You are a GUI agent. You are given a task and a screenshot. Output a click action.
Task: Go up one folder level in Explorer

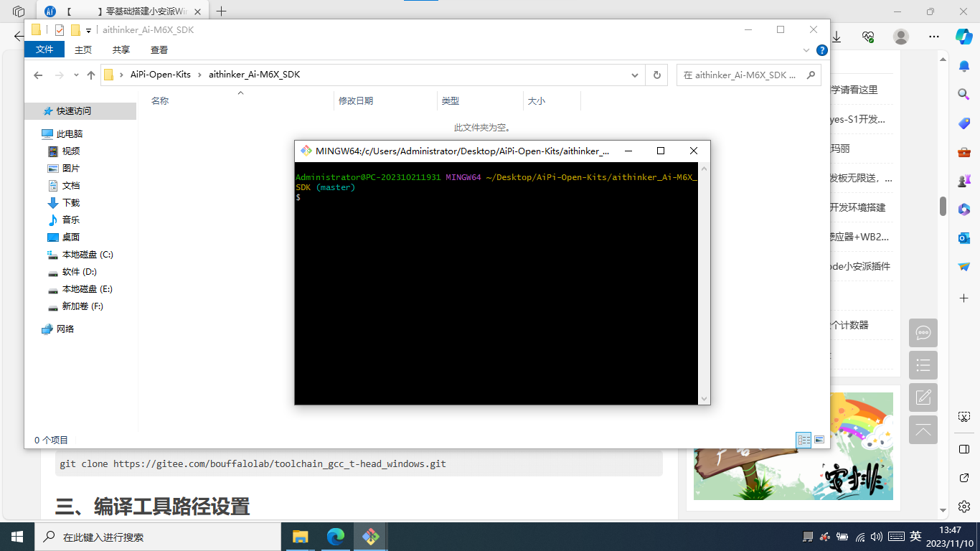click(91, 75)
